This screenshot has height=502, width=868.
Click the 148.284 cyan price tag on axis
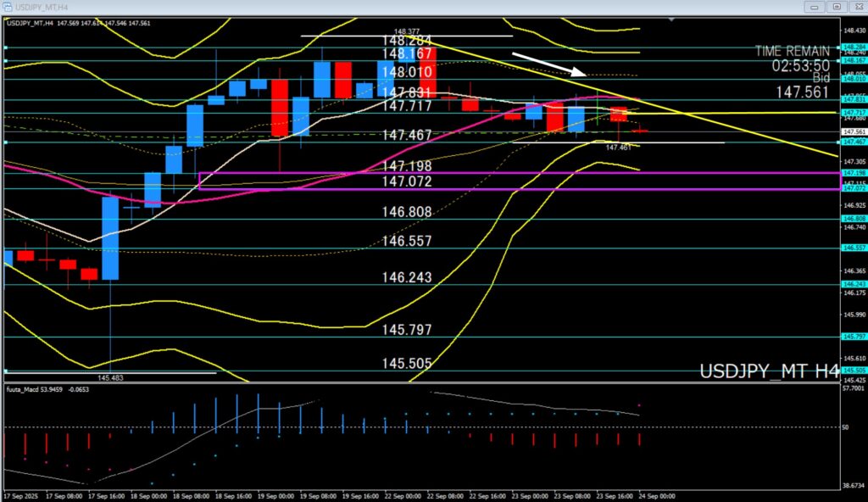click(852, 47)
